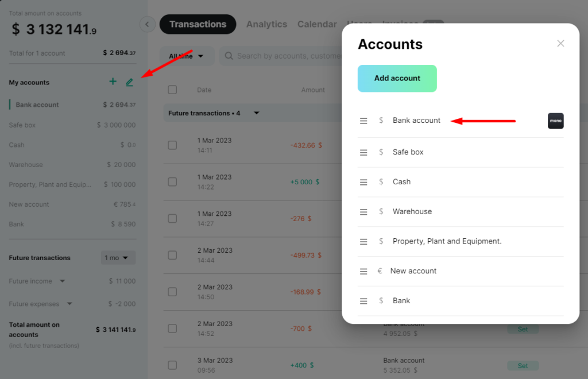Click the mono bank logo icon
Viewport: 588px width, 379px height.
click(555, 121)
